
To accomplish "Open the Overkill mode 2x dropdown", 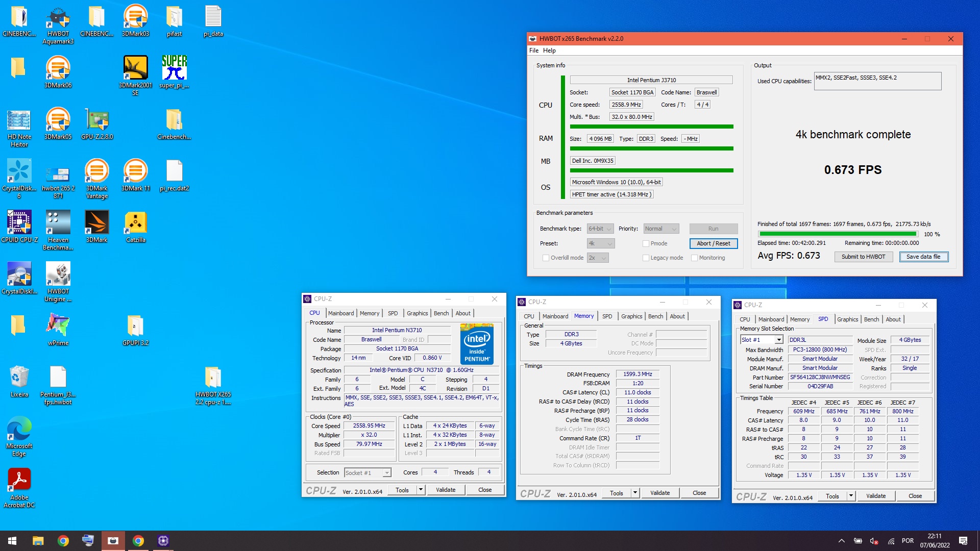I will click(597, 258).
